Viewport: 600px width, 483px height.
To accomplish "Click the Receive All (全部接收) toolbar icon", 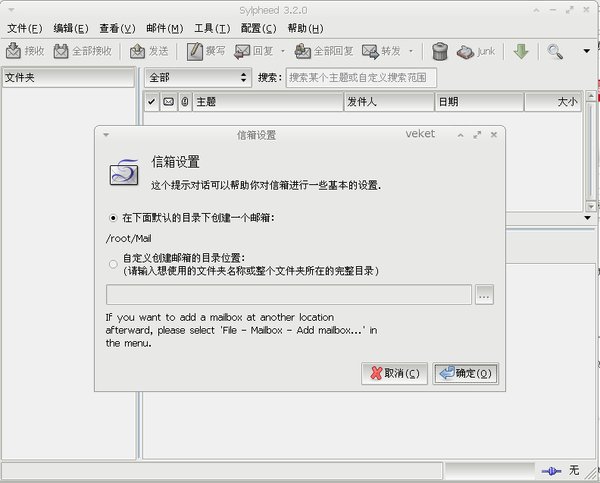I will tap(61, 51).
